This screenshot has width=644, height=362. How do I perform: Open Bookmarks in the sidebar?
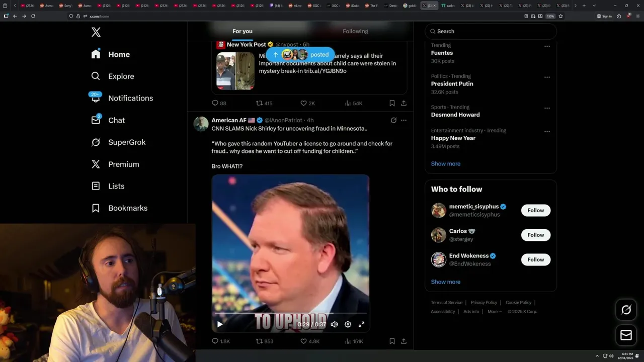119,208
